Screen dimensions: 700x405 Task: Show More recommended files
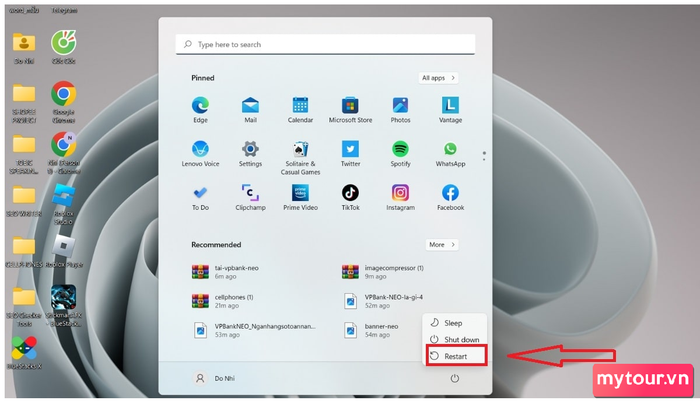click(442, 245)
